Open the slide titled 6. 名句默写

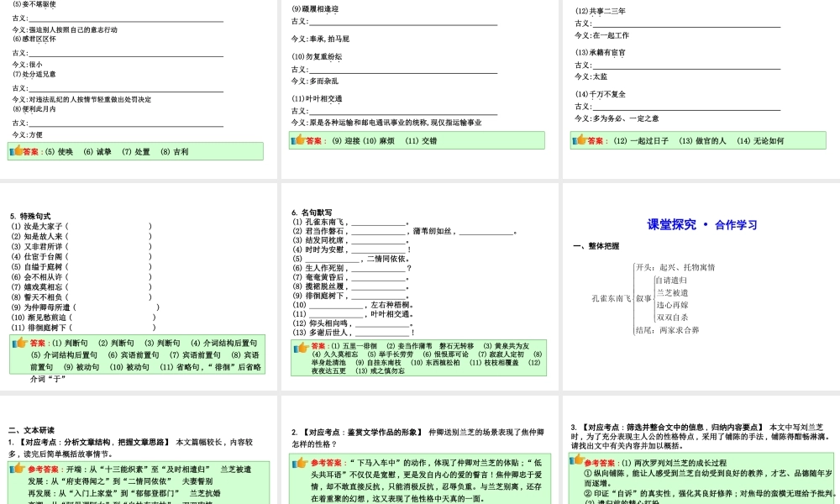click(419, 286)
